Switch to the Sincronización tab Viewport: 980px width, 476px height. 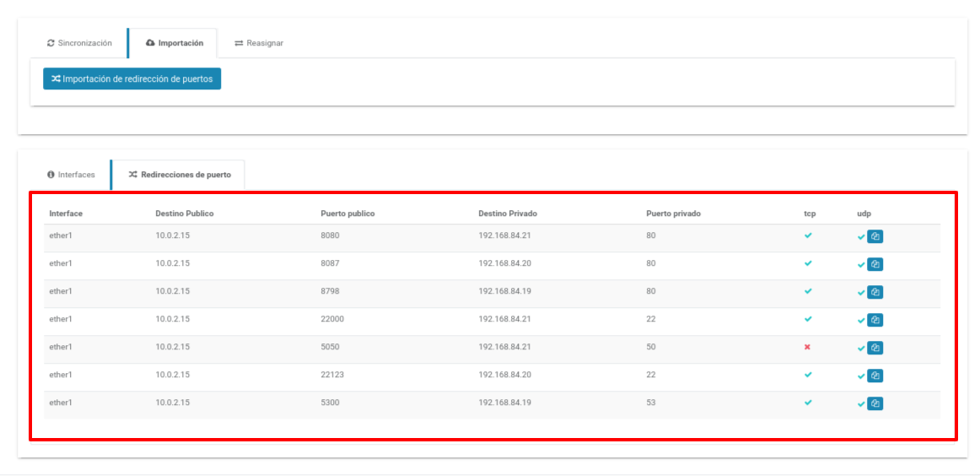coord(79,43)
